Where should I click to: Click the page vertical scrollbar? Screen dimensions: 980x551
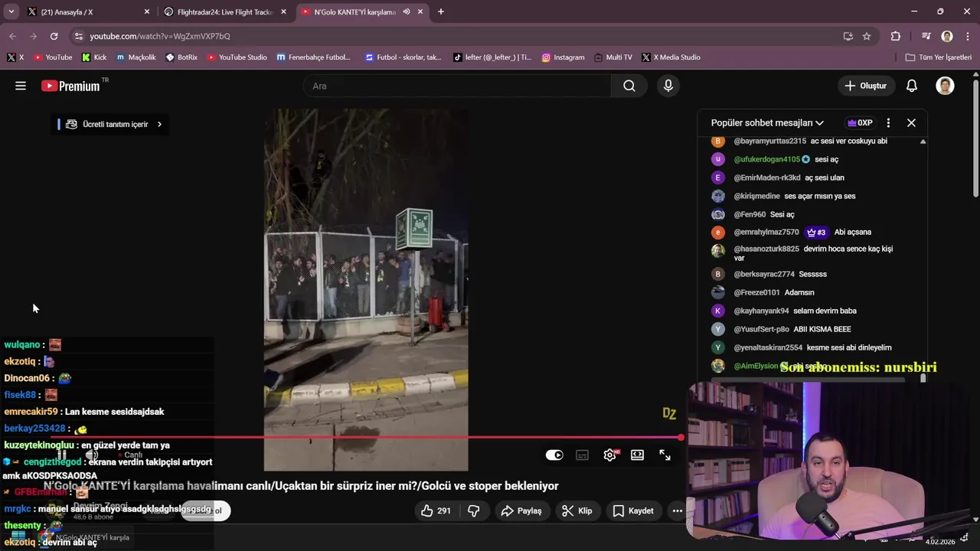point(975,138)
